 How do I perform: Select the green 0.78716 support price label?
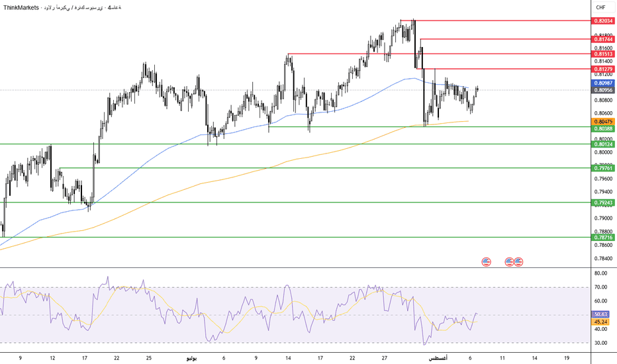[603, 238]
